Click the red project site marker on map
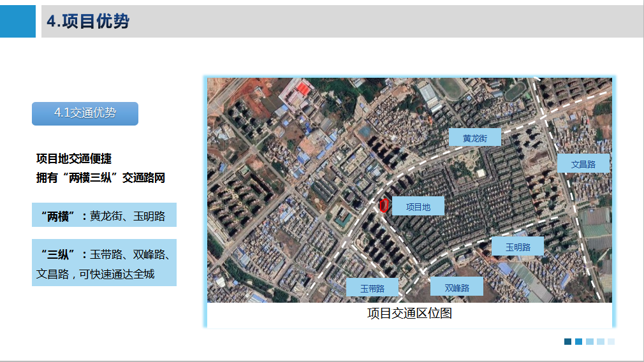The width and height of the screenshot is (644, 362). 384,205
